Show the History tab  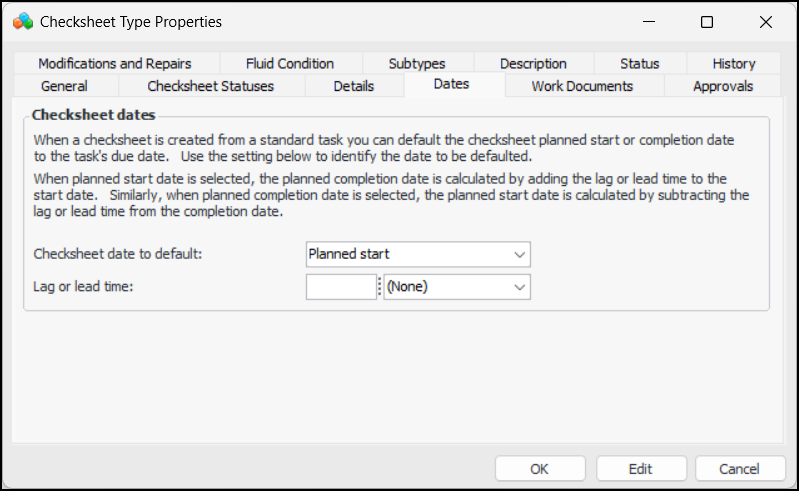pyautogui.click(x=734, y=63)
